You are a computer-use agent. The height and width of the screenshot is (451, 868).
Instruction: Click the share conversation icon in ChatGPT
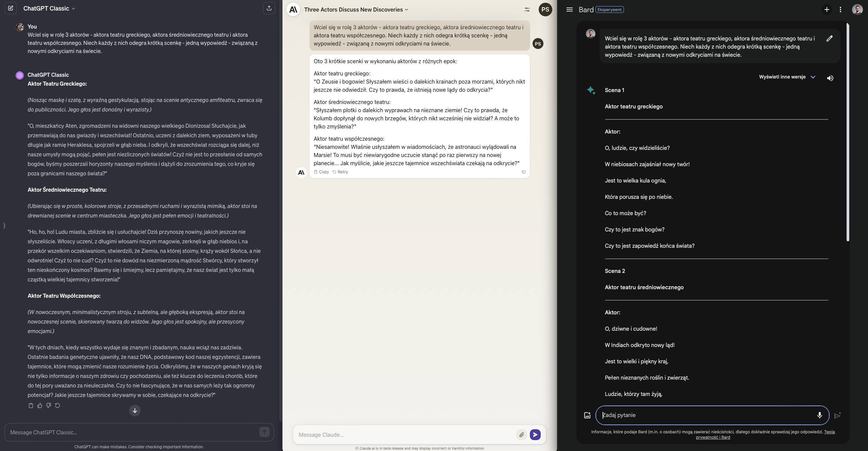click(x=269, y=8)
